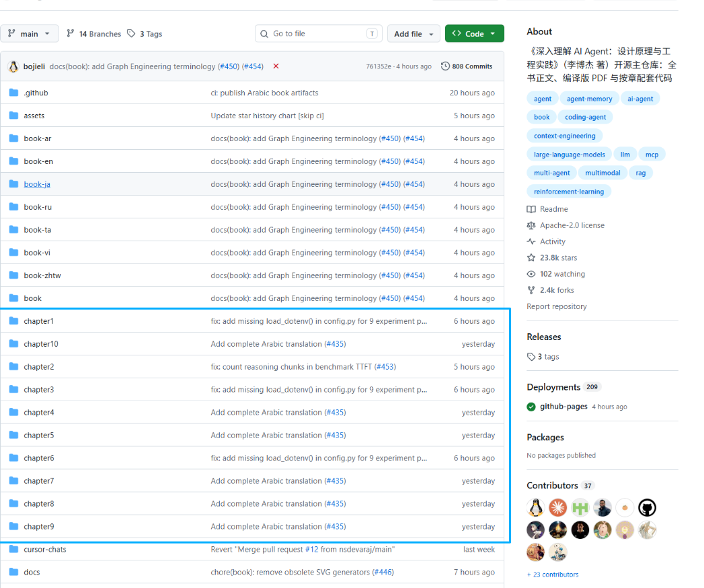Open the penguin contributor avatar in Contributors
The image size is (704, 588).
[535, 507]
